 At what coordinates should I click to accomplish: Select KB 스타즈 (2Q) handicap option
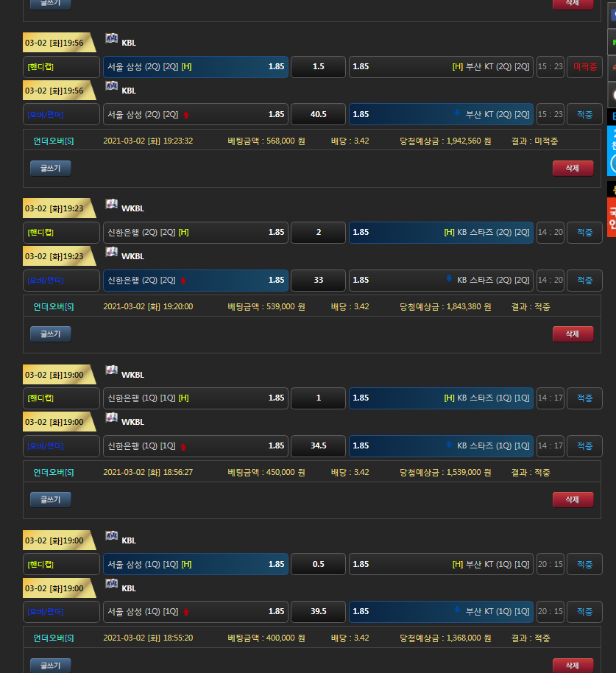point(440,233)
